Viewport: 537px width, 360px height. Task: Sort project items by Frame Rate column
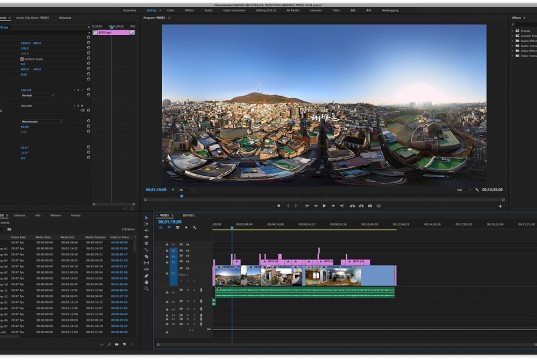click(x=18, y=237)
